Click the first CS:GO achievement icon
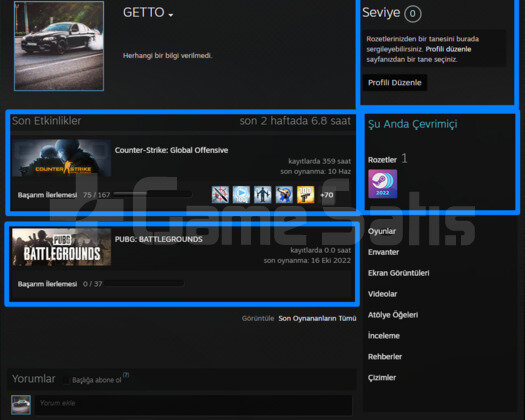Screen dimensions: 525x420 (x=220, y=195)
